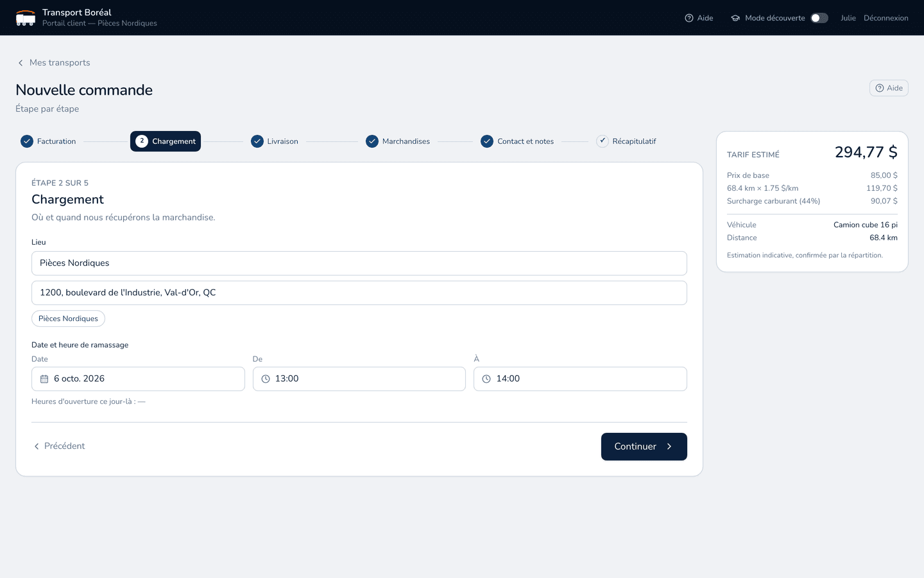Viewport: 924px width, 578px height.
Task: Open the Date picker showing 6 octo. 2026
Action: pyautogui.click(x=138, y=379)
